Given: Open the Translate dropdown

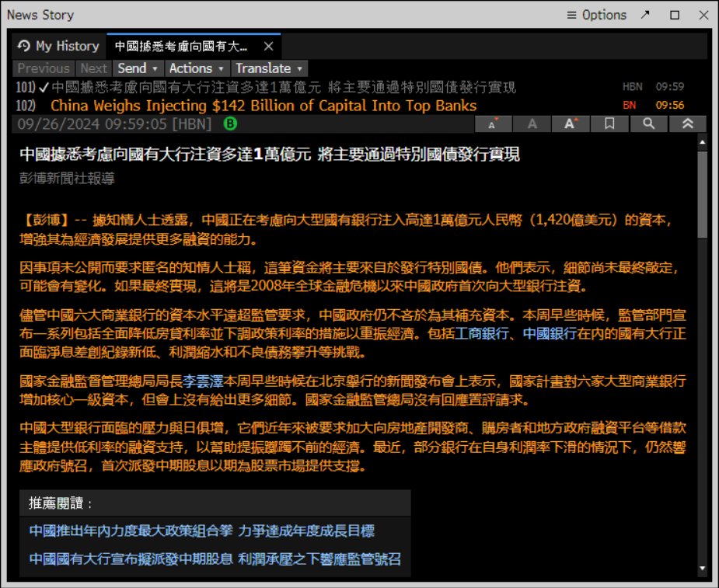Looking at the screenshot, I should click(x=269, y=68).
